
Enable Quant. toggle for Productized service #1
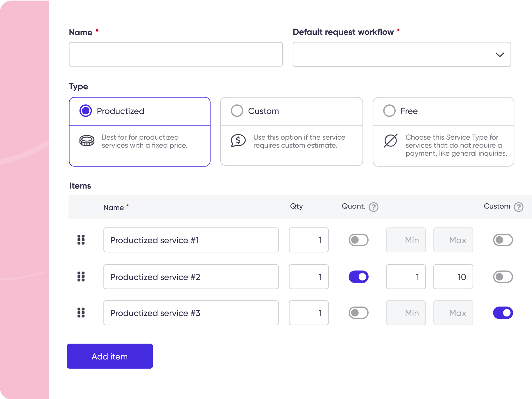(359, 240)
